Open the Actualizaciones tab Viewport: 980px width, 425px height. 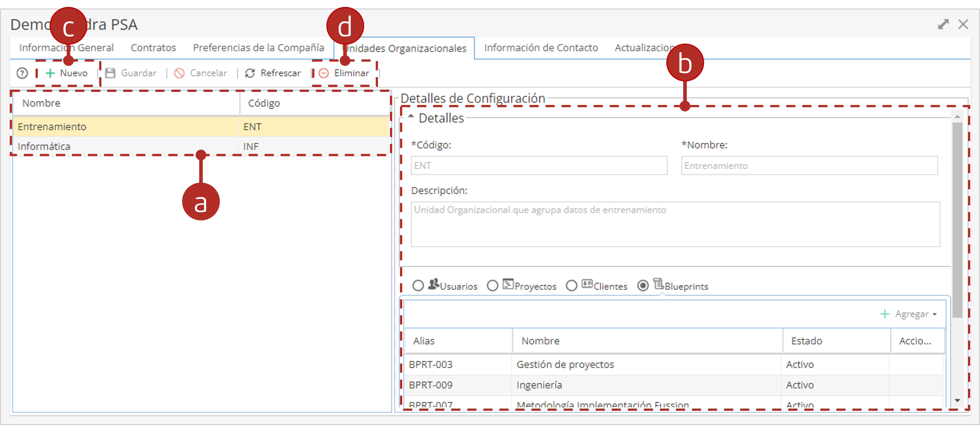pyautogui.click(x=645, y=48)
